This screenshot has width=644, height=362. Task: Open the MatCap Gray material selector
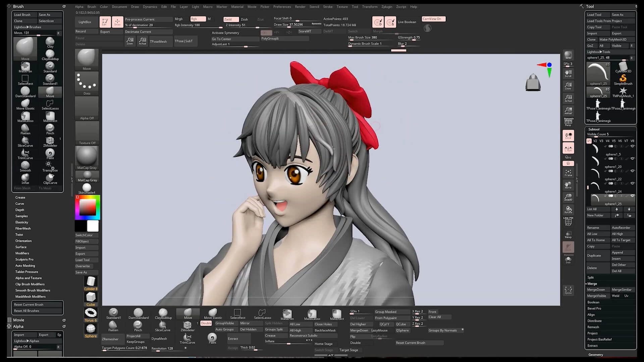point(87,158)
